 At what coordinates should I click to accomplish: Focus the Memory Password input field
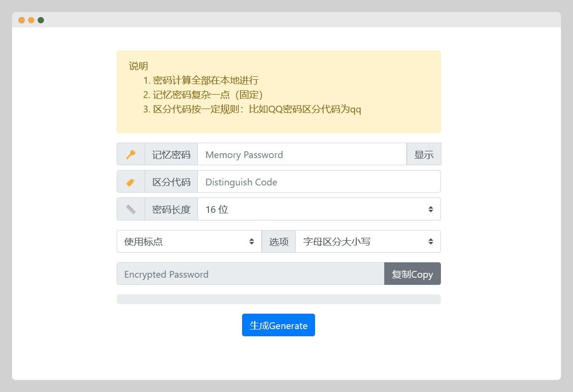point(302,154)
